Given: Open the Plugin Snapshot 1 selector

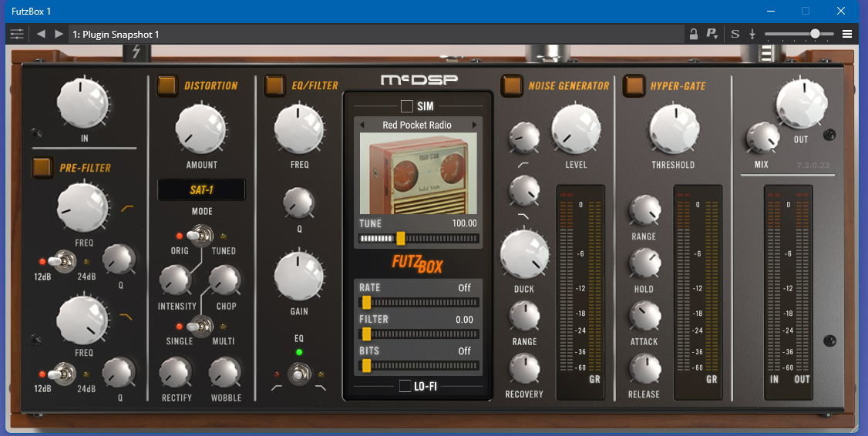Looking at the screenshot, I should 376,35.
